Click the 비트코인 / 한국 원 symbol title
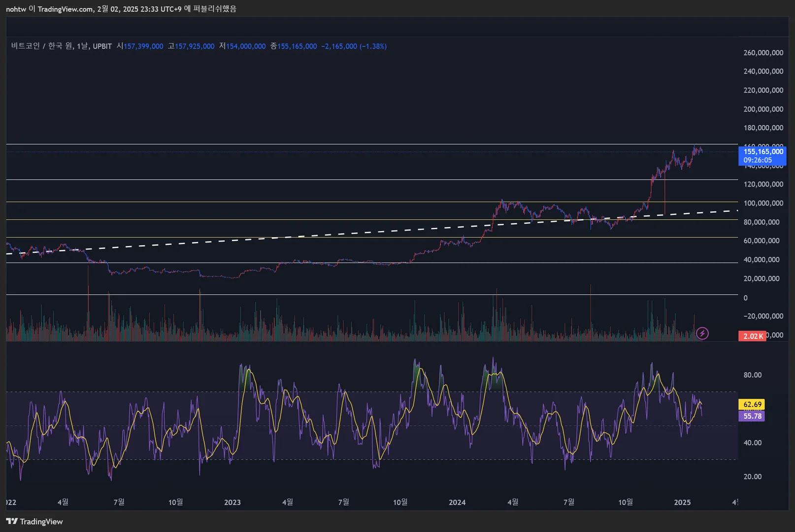795x532 pixels. 42,46
